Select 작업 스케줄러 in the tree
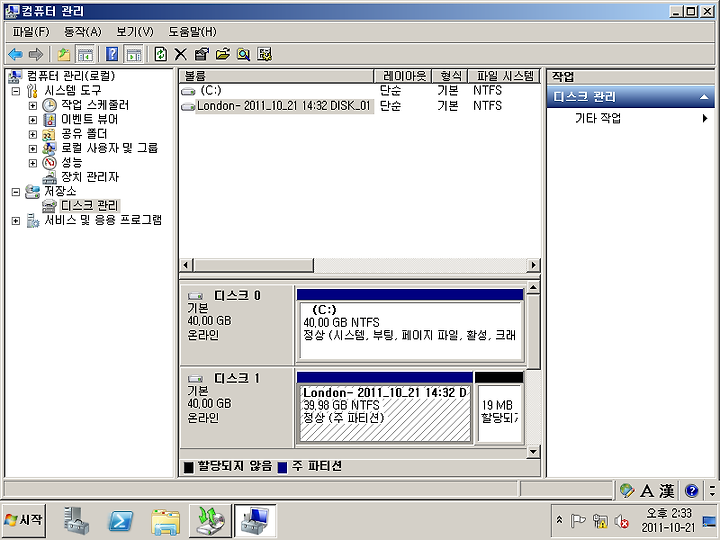Screen dimensions: 720x540 click(x=95, y=105)
